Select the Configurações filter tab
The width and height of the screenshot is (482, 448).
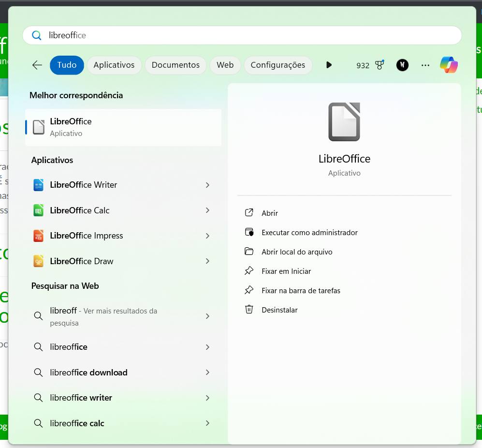click(x=278, y=65)
